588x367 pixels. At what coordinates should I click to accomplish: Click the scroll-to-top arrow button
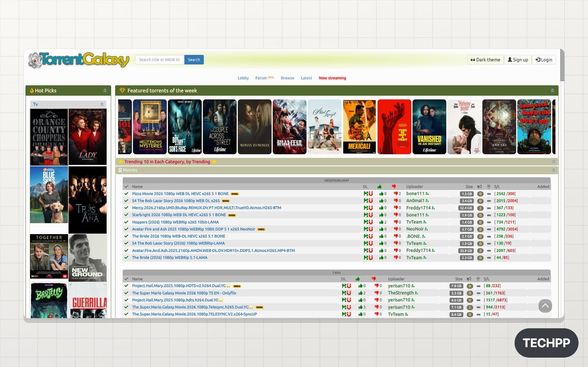545,306
